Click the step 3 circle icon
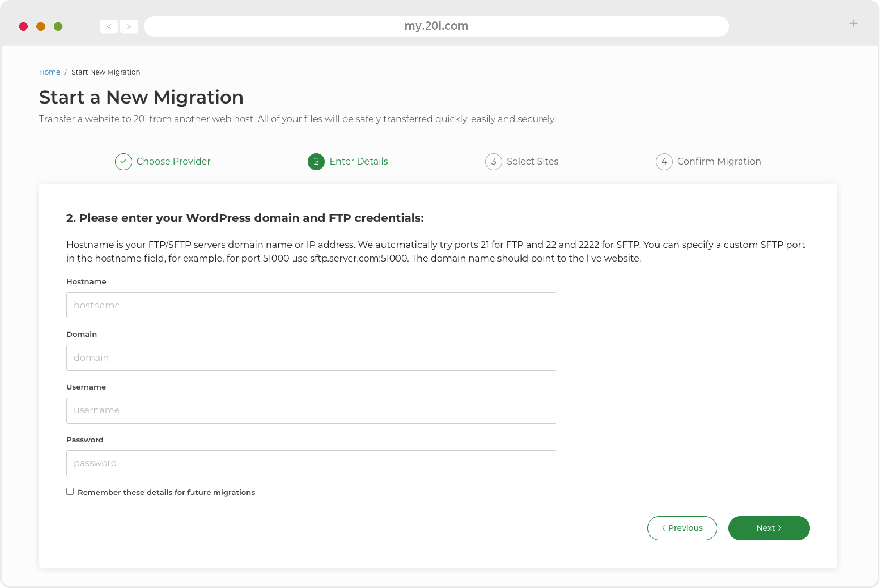Screen dimensions: 880x588 (x=493, y=161)
